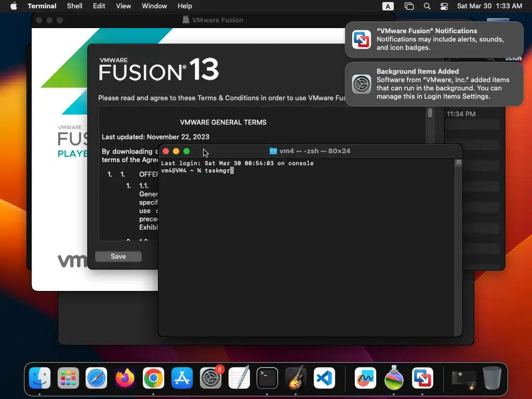The width and height of the screenshot is (532, 399).
Task: Click the System Settings gear in notification
Action: 362,84
